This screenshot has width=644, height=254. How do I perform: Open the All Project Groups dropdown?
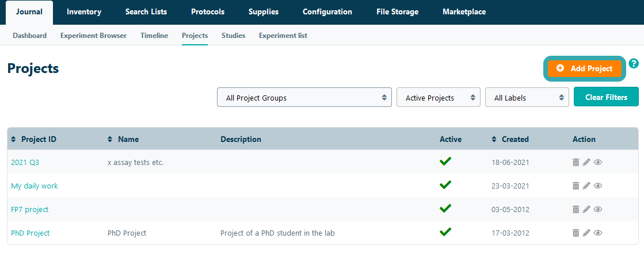pos(304,98)
